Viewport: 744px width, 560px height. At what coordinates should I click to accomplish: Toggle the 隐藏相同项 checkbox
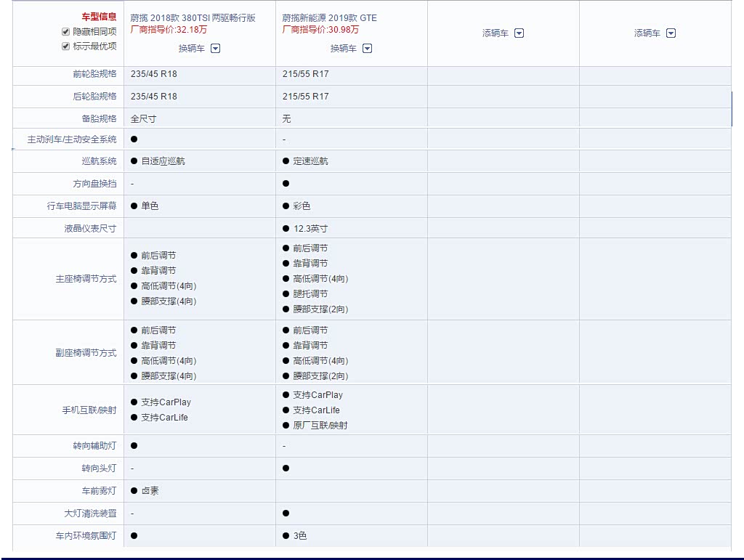(66, 32)
